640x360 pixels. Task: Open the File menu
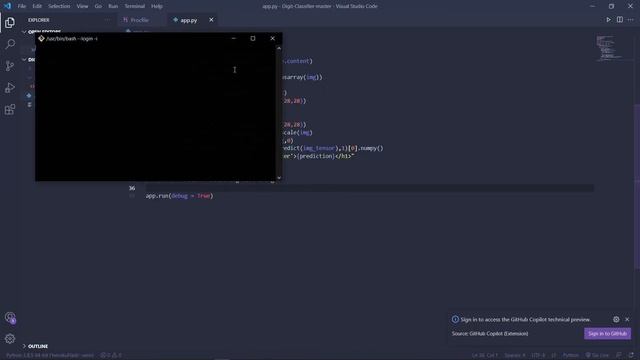[x=22, y=6]
